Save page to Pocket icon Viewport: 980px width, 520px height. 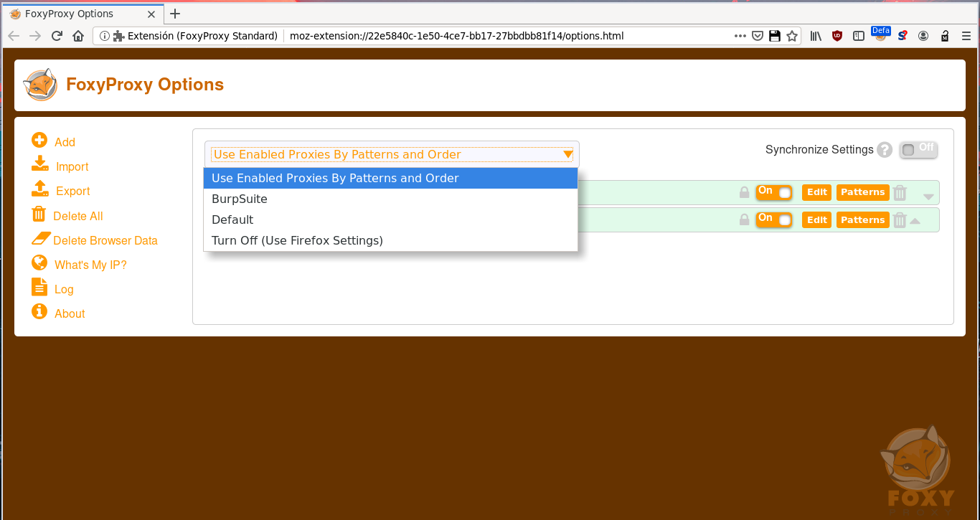[x=758, y=36]
